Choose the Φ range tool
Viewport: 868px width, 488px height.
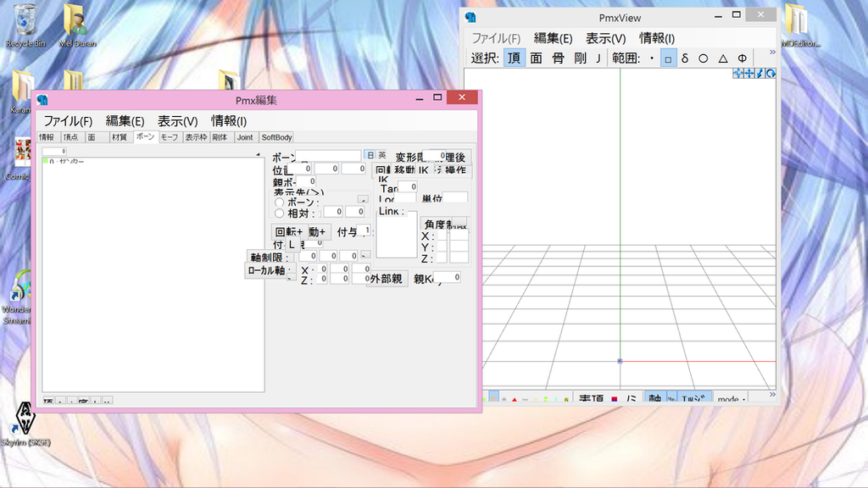[742, 58]
